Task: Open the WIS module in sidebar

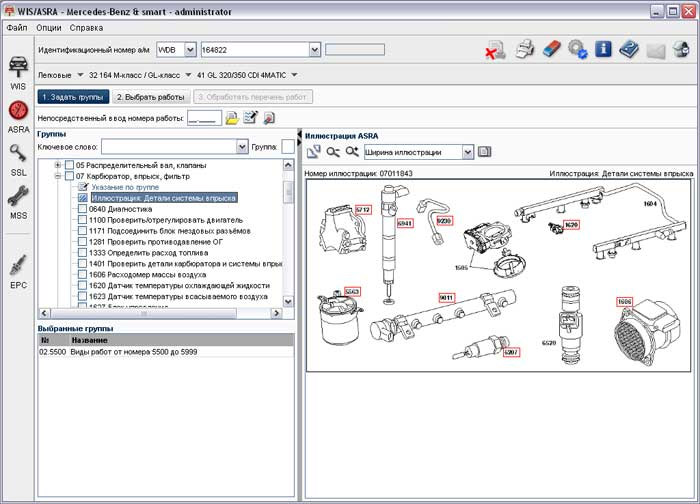Action: [18, 69]
